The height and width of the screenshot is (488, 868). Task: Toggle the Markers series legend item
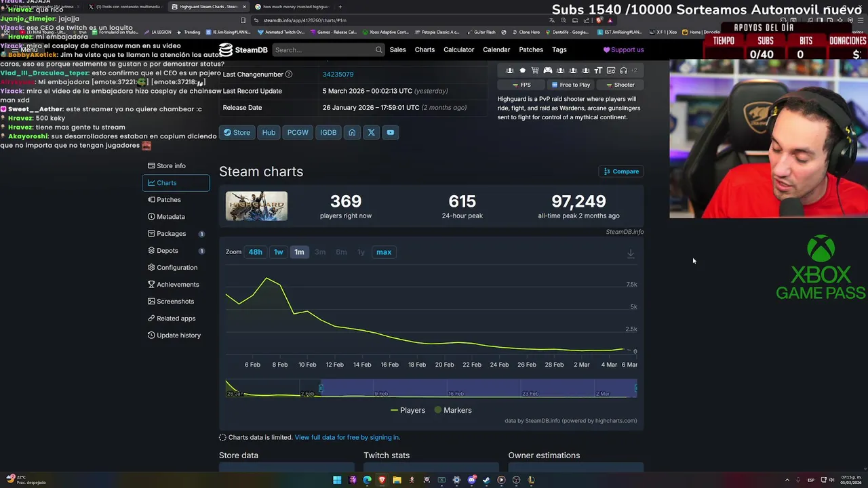[x=452, y=410]
